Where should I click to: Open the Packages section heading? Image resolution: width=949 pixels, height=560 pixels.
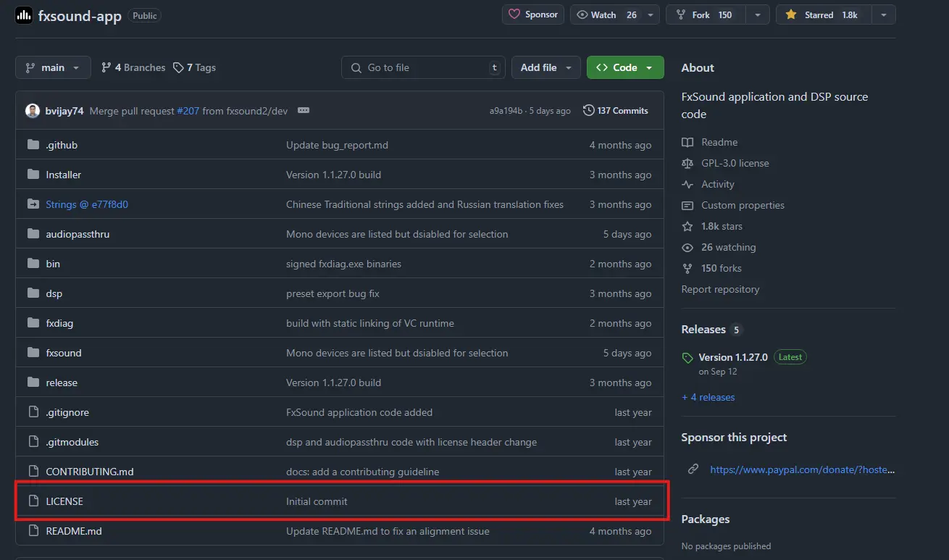pyautogui.click(x=706, y=519)
